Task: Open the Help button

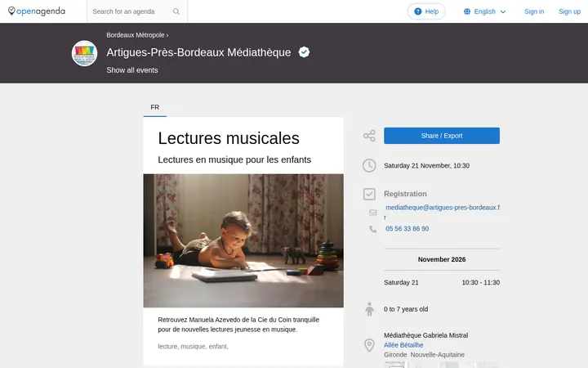Action: tap(426, 11)
